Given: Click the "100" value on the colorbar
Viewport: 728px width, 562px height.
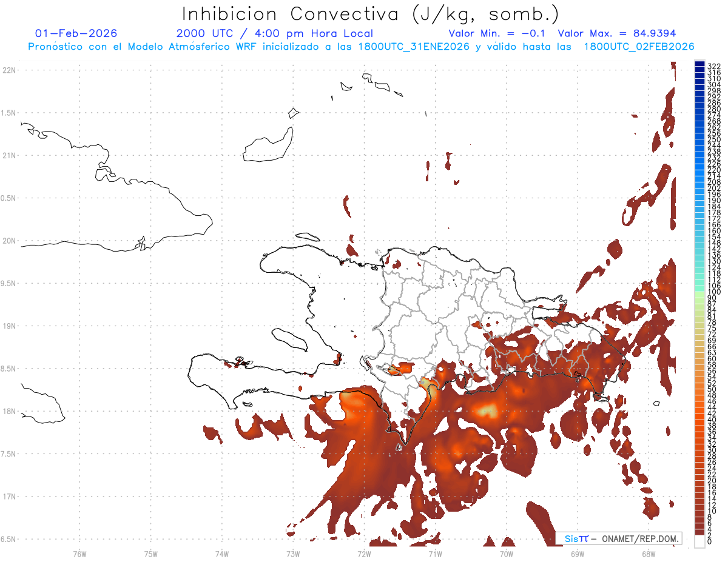Looking at the screenshot, I should [714, 292].
